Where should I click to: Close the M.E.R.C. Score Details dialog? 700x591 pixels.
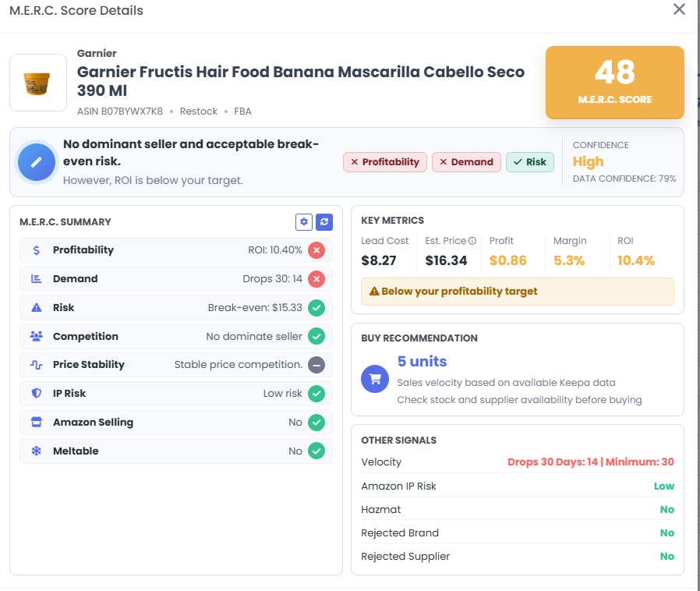click(679, 9)
